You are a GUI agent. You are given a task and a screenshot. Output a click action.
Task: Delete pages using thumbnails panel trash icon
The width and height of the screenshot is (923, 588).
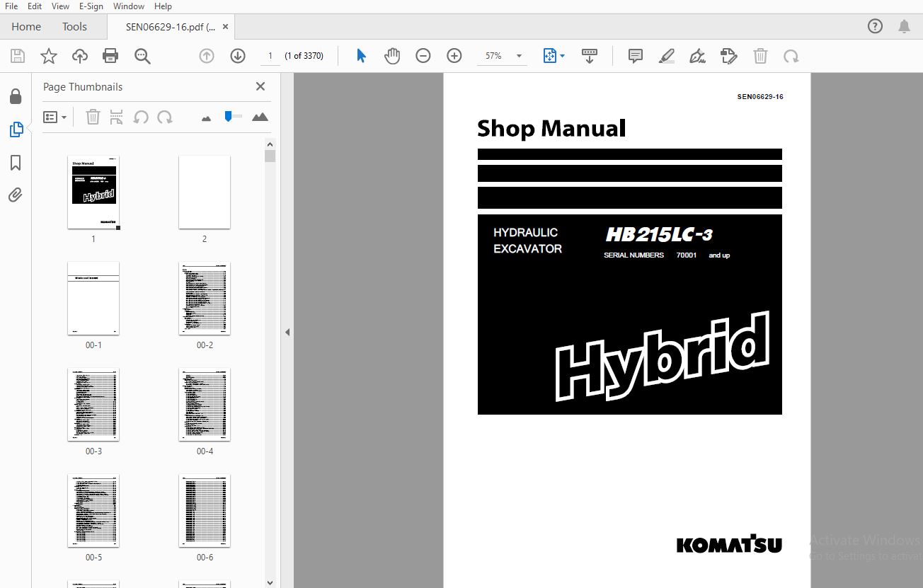tap(93, 117)
